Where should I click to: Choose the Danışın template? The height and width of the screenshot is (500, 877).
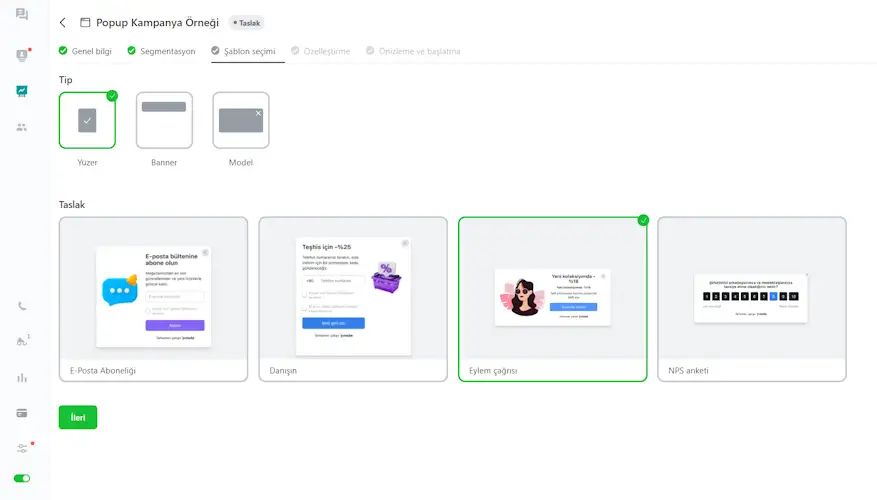point(353,299)
